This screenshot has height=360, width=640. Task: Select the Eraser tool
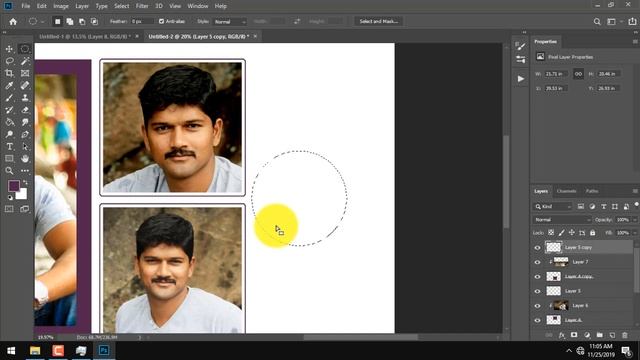pyautogui.click(x=25, y=110)
